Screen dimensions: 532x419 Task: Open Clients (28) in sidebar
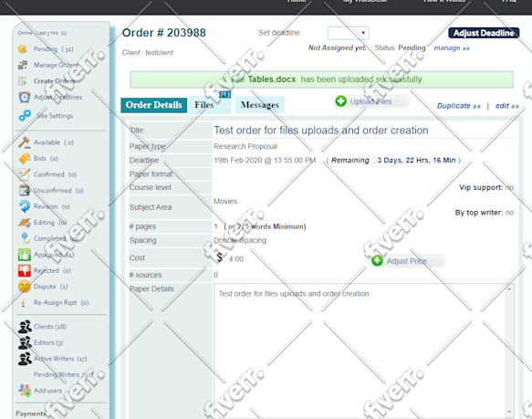point(50,327)
